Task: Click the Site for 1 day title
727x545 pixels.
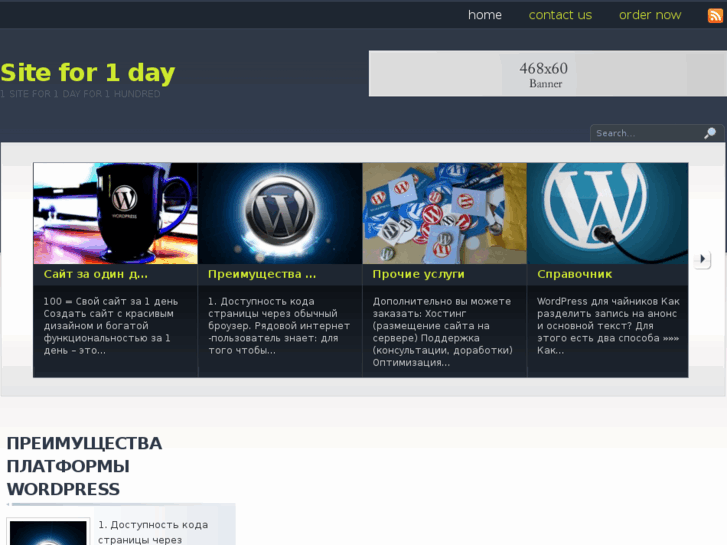Action: point(88,73)
